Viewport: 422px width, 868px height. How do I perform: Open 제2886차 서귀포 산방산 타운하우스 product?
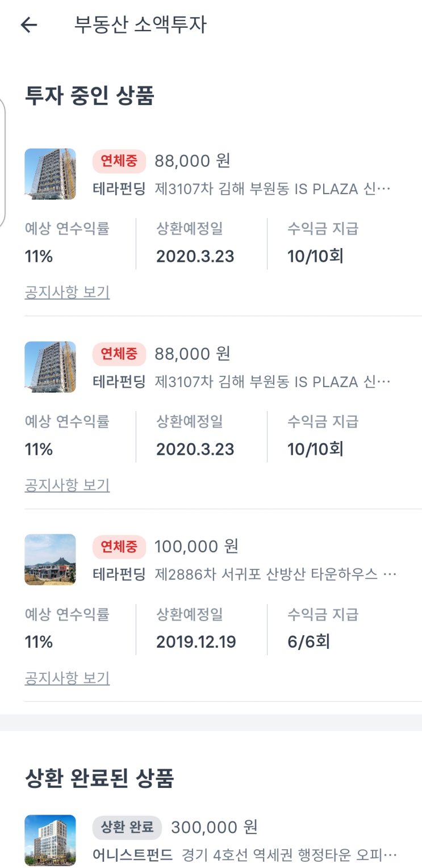coord(275,575)
